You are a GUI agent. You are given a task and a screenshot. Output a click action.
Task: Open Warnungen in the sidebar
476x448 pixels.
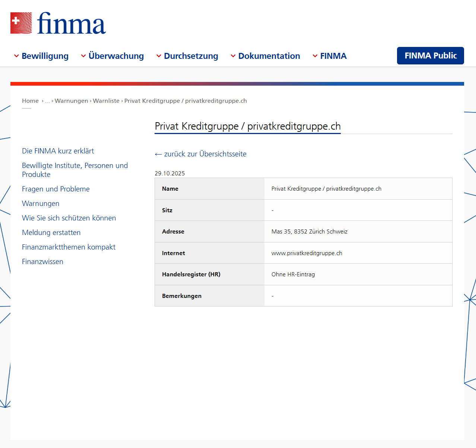coord(41,203)
